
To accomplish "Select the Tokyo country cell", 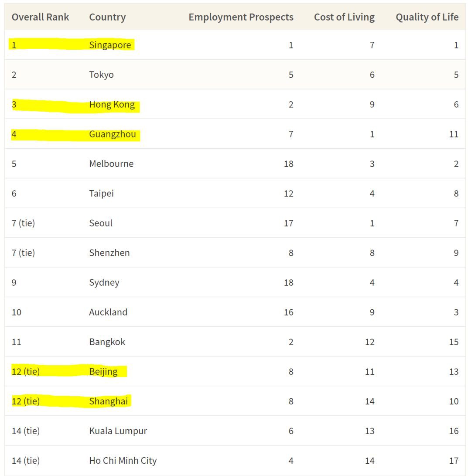I will [x=101, y=75].
